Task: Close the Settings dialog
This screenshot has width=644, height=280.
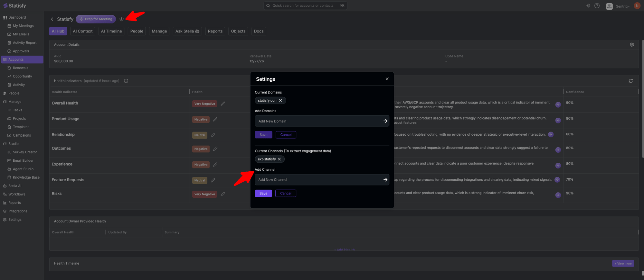Action: tap(387, 79)
